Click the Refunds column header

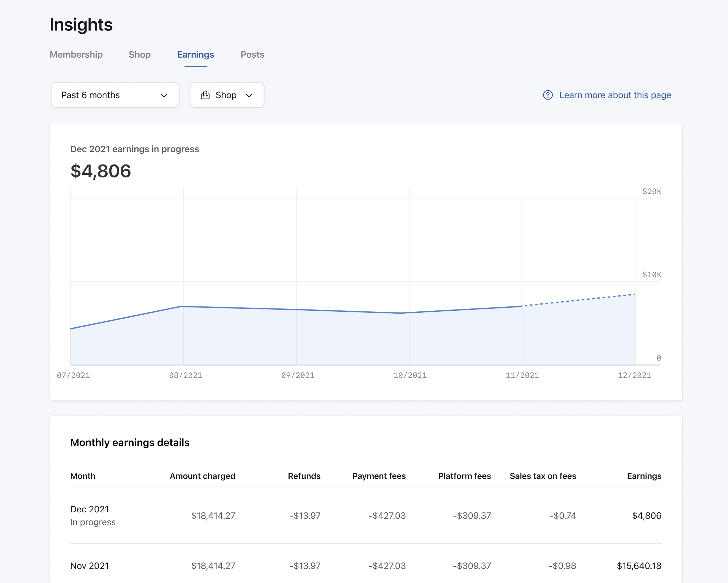304,476
